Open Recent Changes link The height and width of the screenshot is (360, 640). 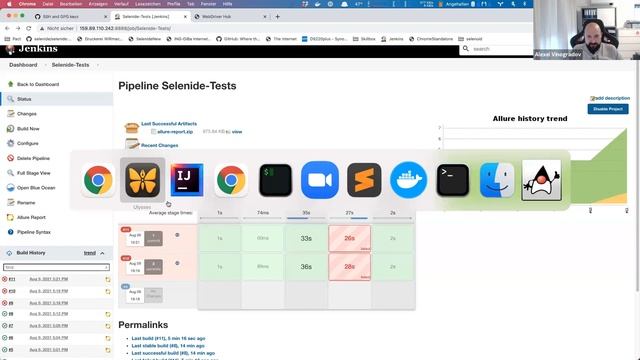[x=160, y=145]
